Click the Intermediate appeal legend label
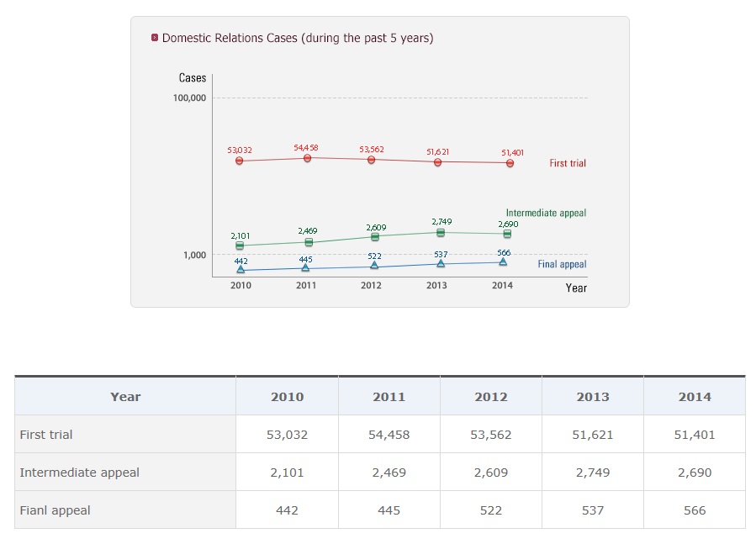This screenshot has height=544, width=756. pos(546,213)
